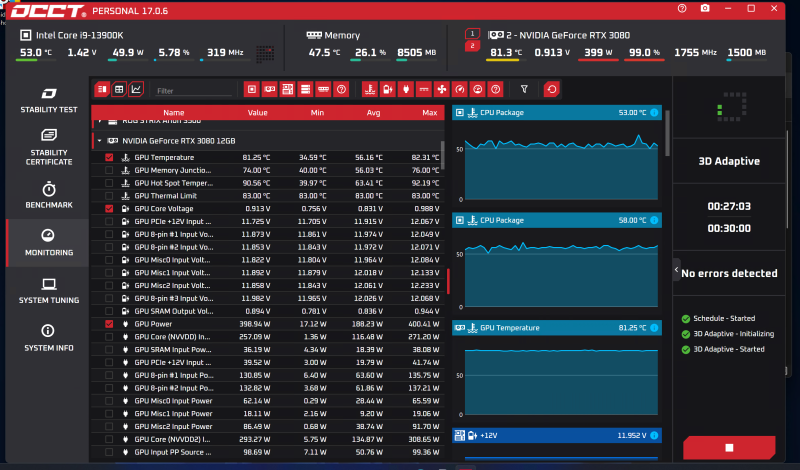The width and height of the screenshot is (800, 470).
Task: Click the sensor Filter text field
Action: coord(193,90)
